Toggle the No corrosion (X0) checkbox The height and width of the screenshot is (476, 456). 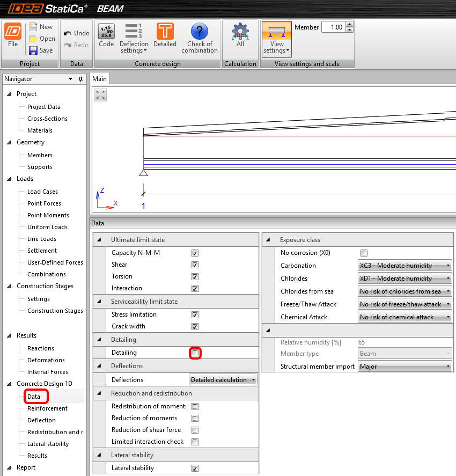(x=364, y=253)
